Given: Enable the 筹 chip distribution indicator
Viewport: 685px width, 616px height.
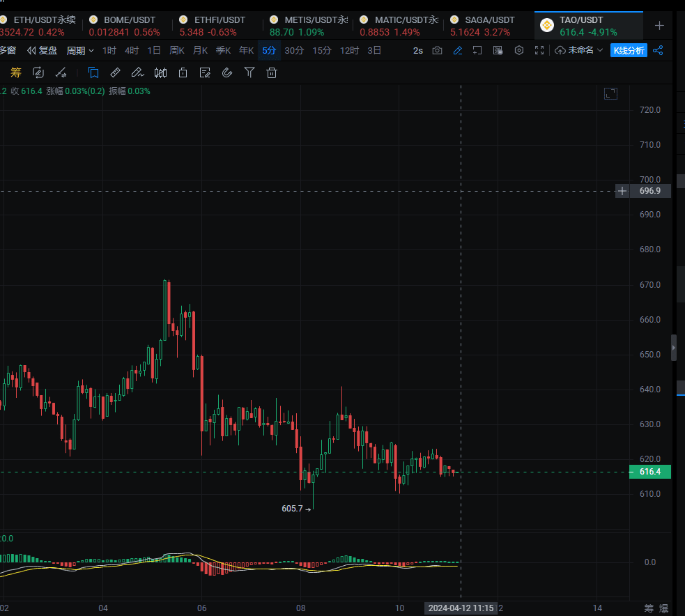Looking at the screenshot, I should coord(15,72).
